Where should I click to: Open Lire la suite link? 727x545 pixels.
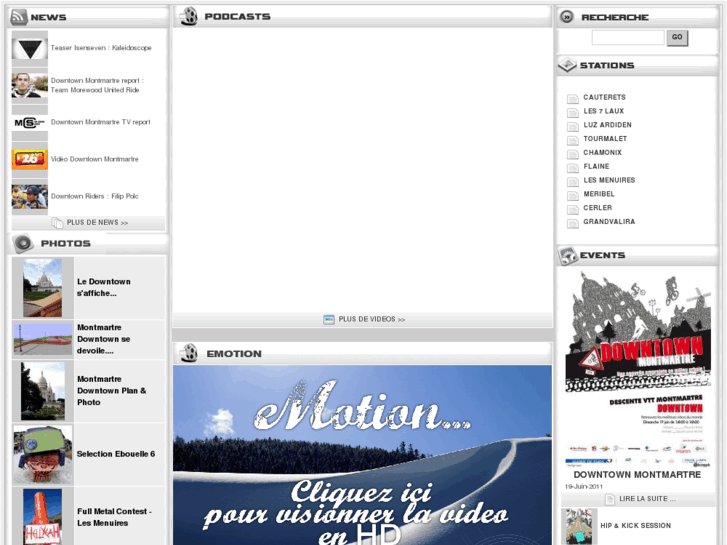[648, 499]
